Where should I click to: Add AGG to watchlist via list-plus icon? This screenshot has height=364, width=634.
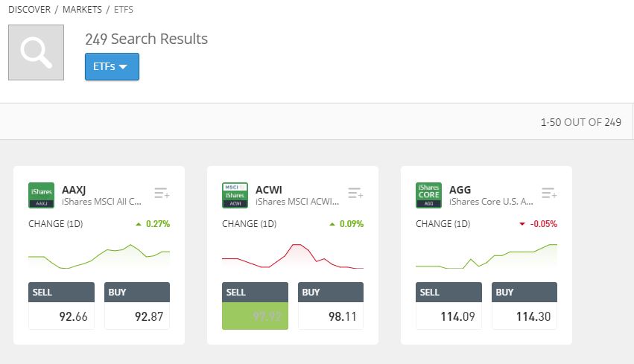(x=549, y=193)
